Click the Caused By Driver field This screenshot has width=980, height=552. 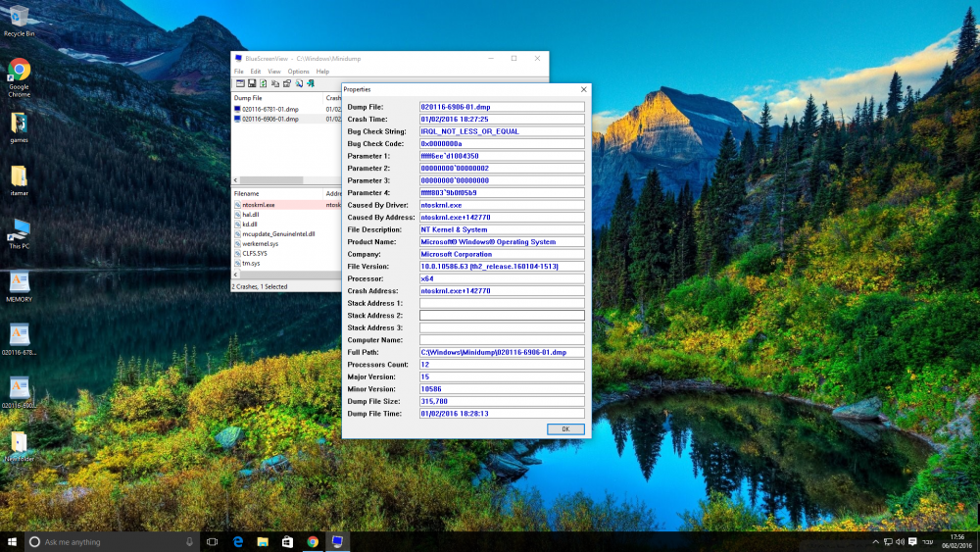502,204
